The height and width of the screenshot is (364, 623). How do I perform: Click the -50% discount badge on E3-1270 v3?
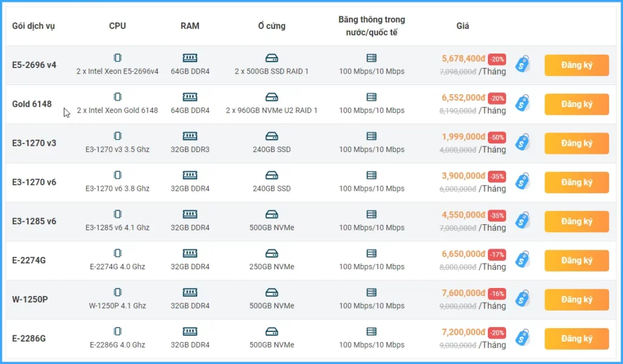(x=496, y=137)
